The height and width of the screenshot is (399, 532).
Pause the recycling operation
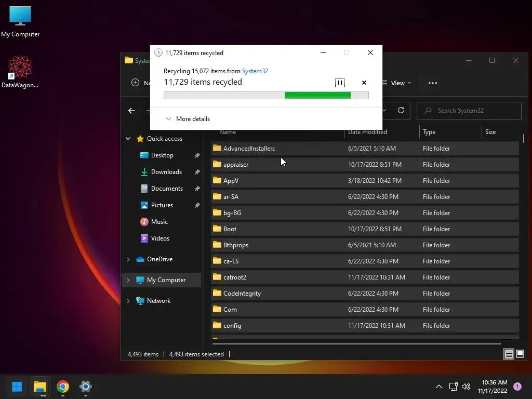pos(340,83)
